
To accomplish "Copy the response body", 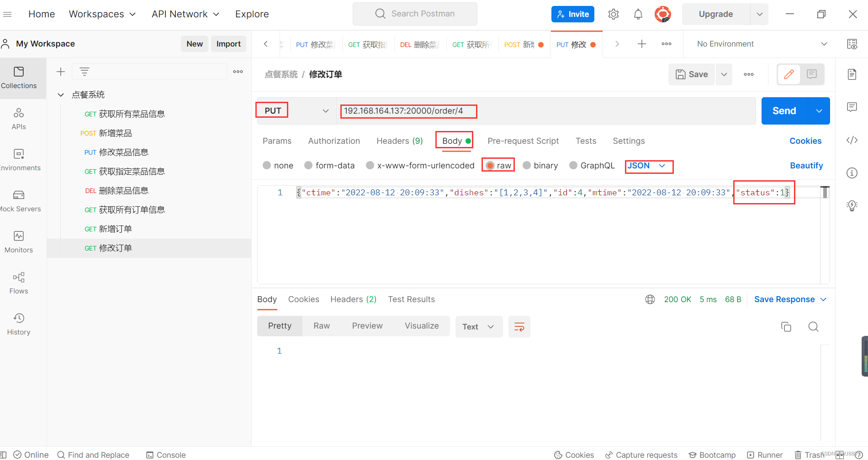I will coord(786,327).
